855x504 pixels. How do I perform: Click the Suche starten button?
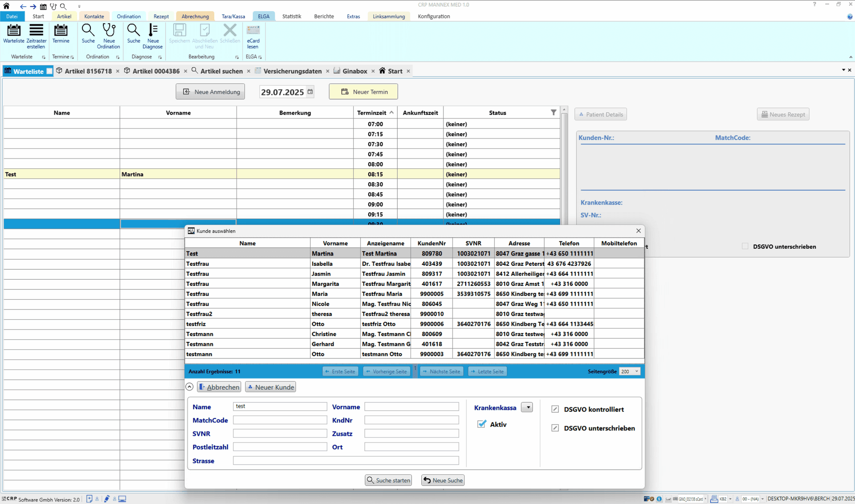(388, 480)
